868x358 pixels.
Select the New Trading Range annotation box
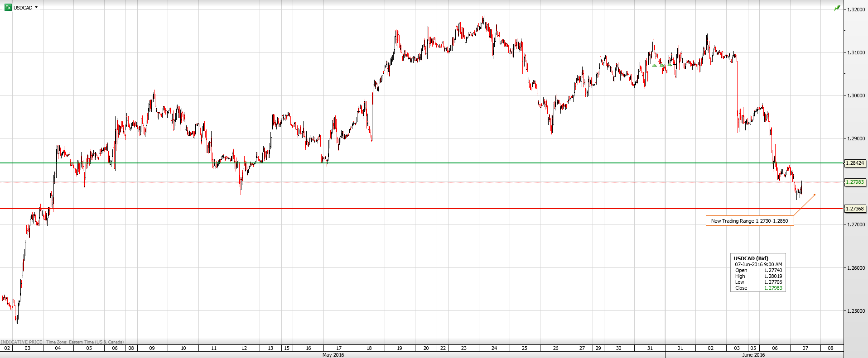tap(749, 221)
